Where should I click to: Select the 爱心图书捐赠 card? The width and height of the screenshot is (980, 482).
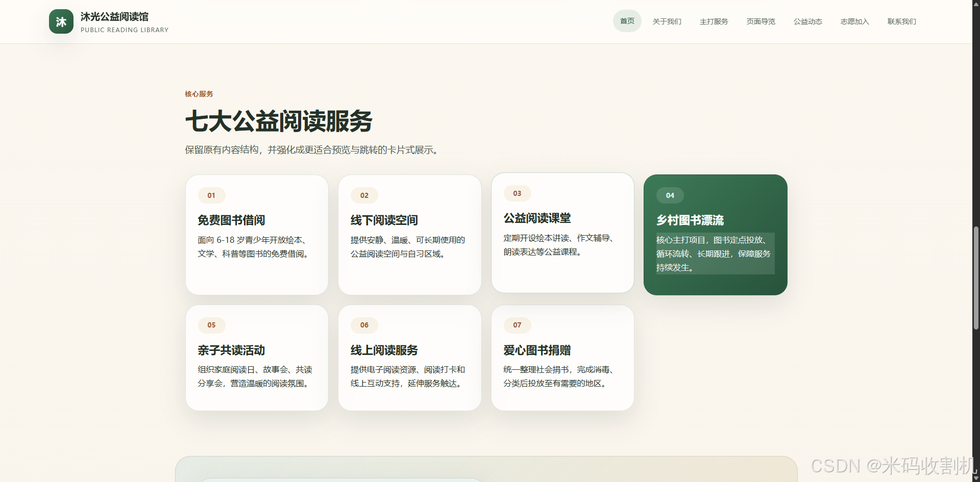click(x=562, y=358)
